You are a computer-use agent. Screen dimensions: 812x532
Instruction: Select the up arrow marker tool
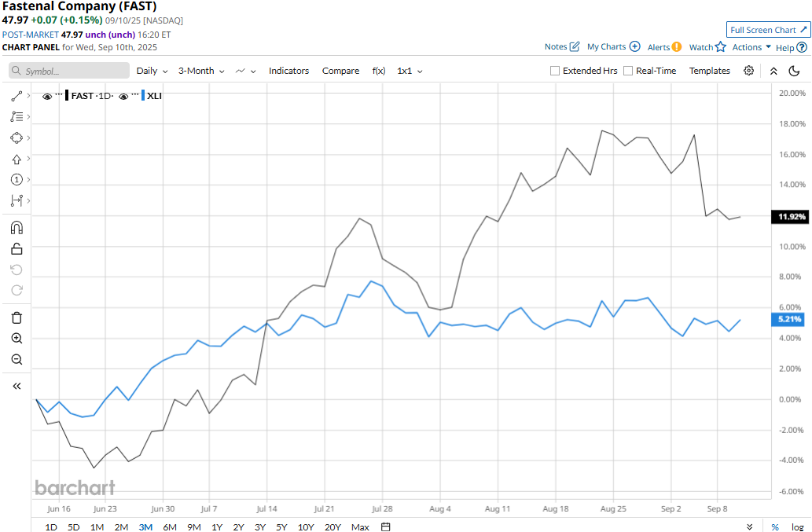click(x=17, y=160)
